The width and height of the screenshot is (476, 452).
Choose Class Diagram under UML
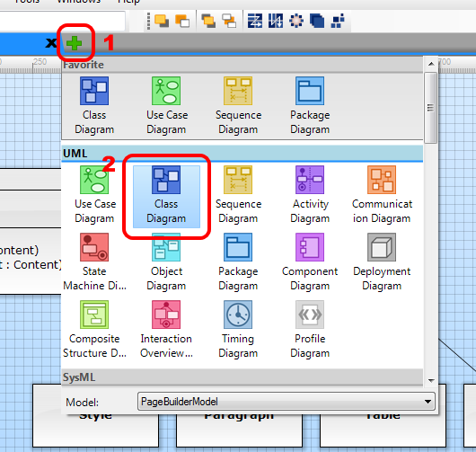point(166,196)
